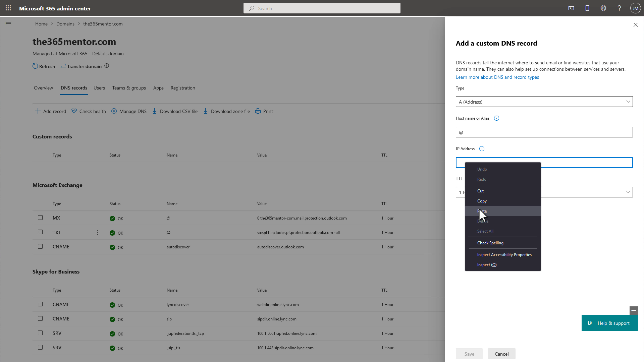The height and width of the screenshot is (362, 644).
Task: Choose Cut from the context menu
Action: (x=503, y=191)
